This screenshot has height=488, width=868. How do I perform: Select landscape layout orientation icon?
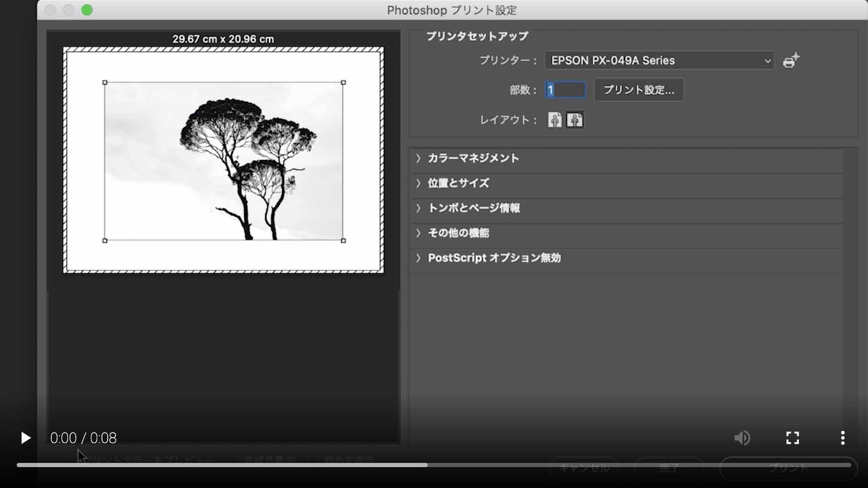[575, 120]
